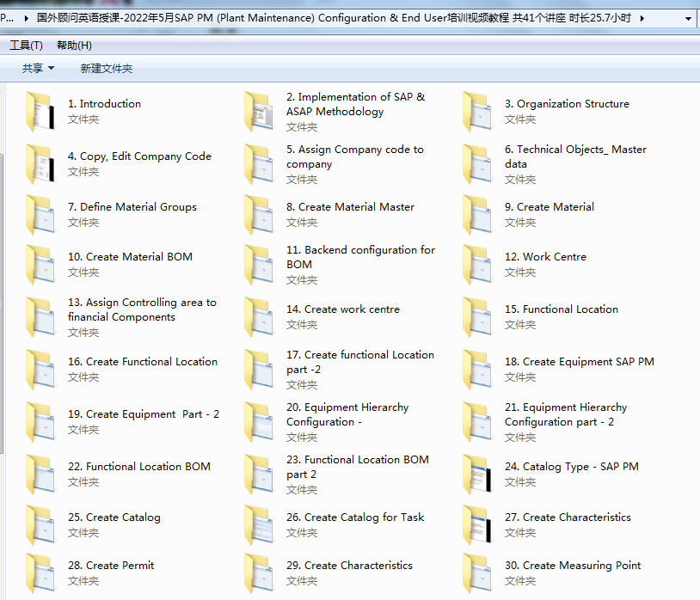
Task: Open folder icon for 11. Backend configuration for BOM
Action: coord(259,265)
